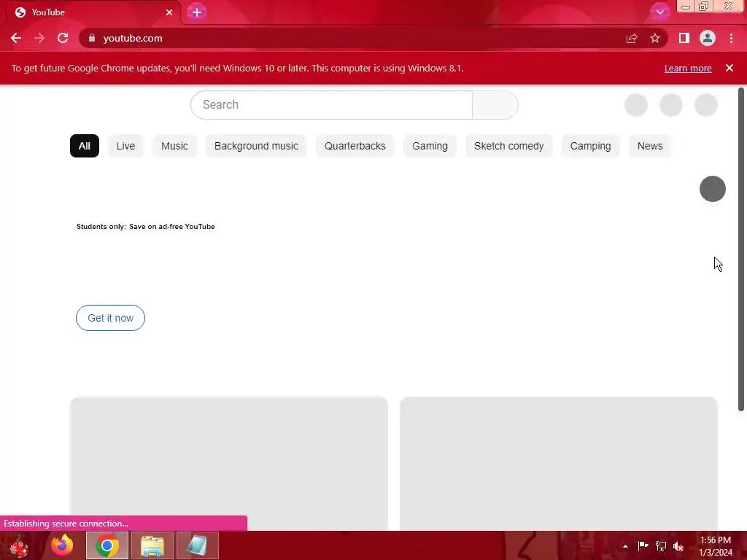747x560 pixels.
Task: Click the search submit button
Action: 495,105
